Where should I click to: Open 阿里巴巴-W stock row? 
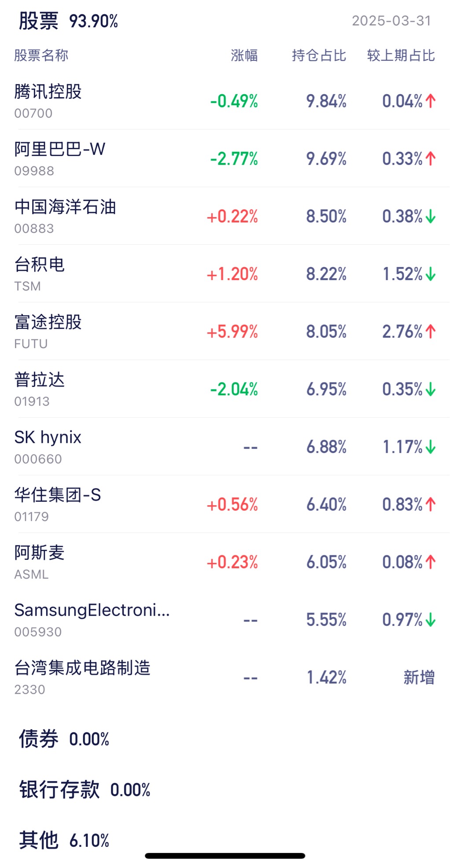pyautogui.click(x=225, y=158)
